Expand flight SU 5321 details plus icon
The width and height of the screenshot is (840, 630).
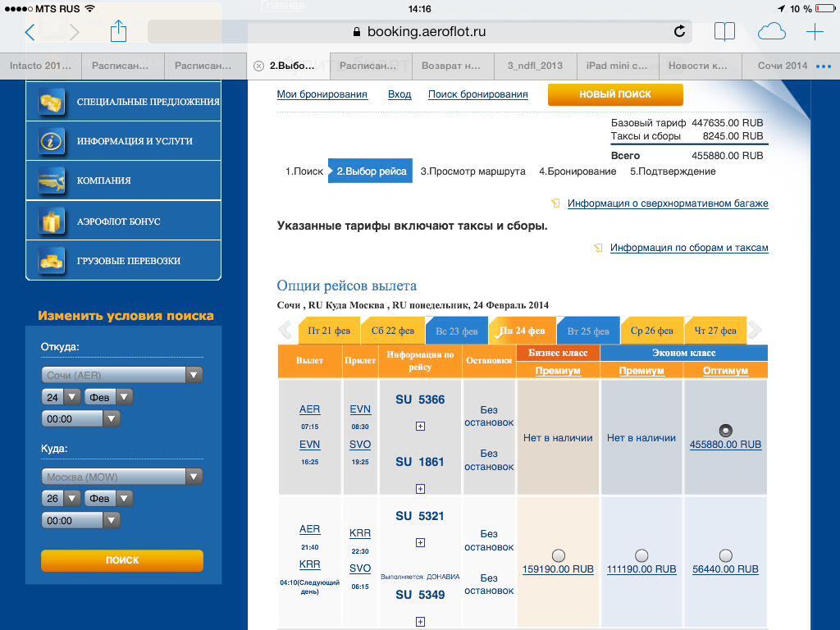(421, 543)
